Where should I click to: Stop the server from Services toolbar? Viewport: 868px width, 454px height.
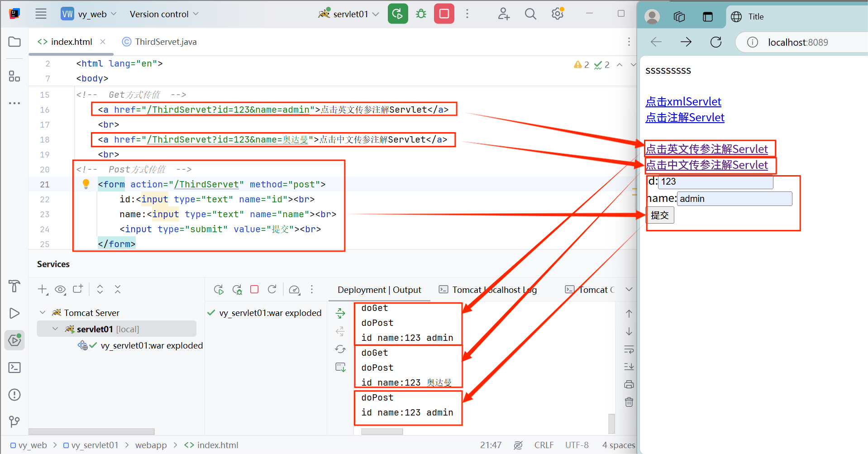(x=254, y=289)
